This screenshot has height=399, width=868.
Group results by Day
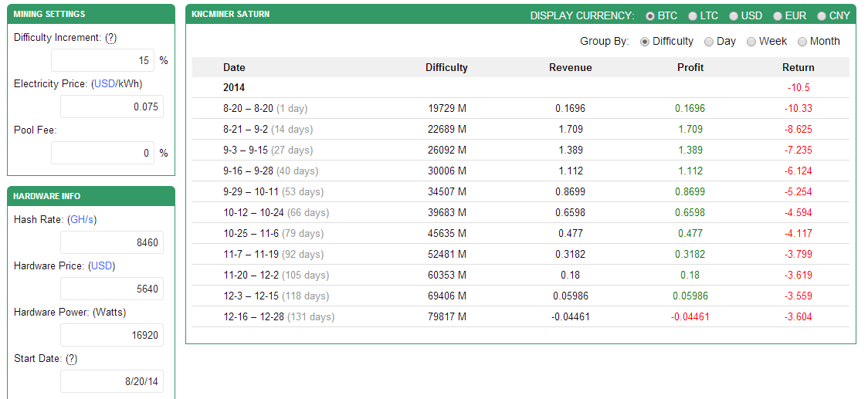[709, 42]
